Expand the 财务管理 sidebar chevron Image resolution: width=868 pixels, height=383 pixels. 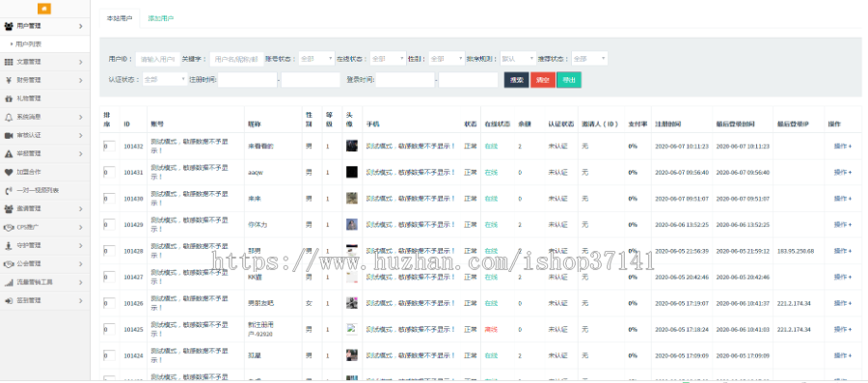click(x=81, y=80)
